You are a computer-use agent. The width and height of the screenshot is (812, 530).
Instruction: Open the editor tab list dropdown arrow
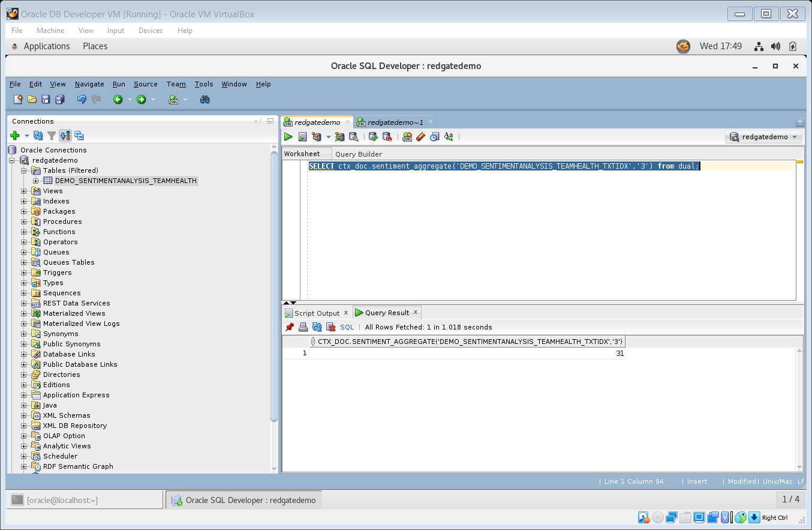tap(799, 122)
